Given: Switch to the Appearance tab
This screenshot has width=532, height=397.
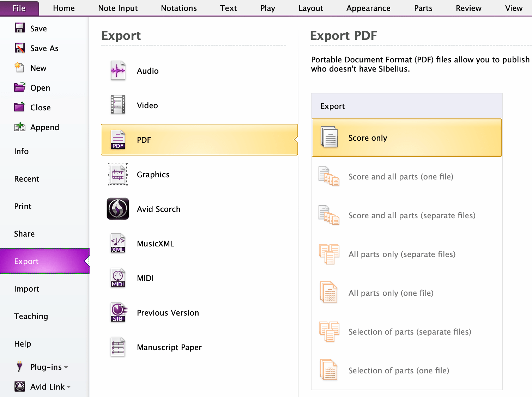Looking at the screenshot, I should pyautogui.click(x=368, y=8).
